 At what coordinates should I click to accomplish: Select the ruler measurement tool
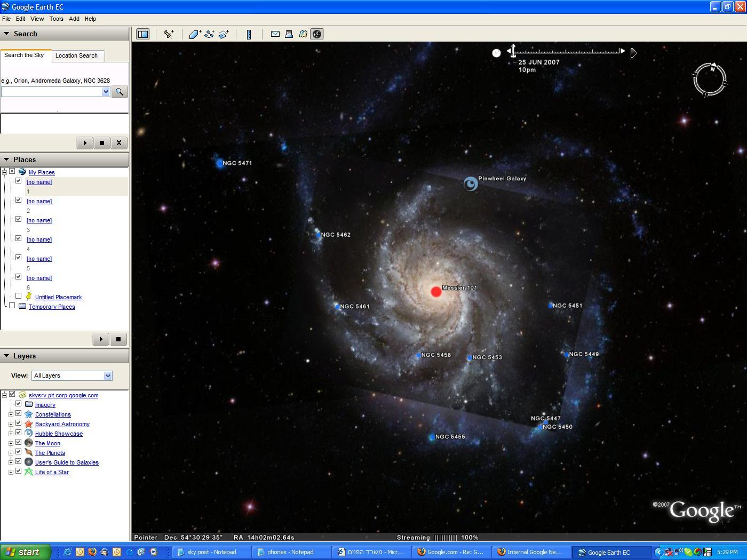point(249,34)
